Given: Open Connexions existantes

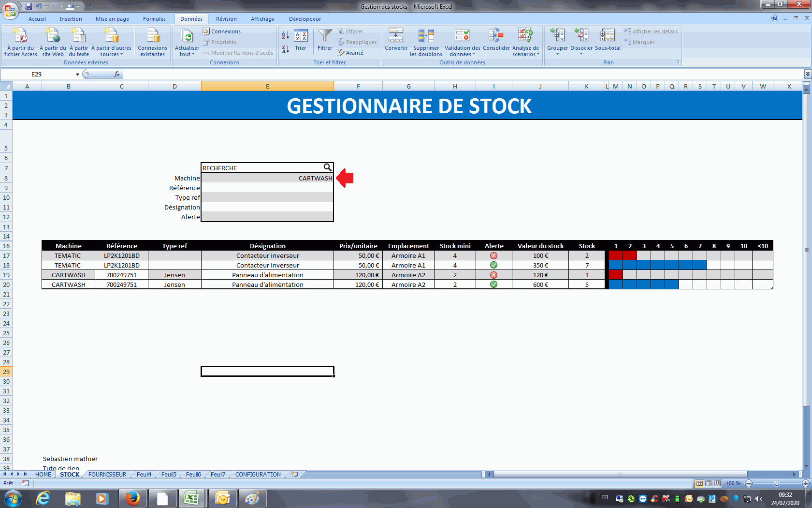Looking at the screenshot, I should coord(152,43).
